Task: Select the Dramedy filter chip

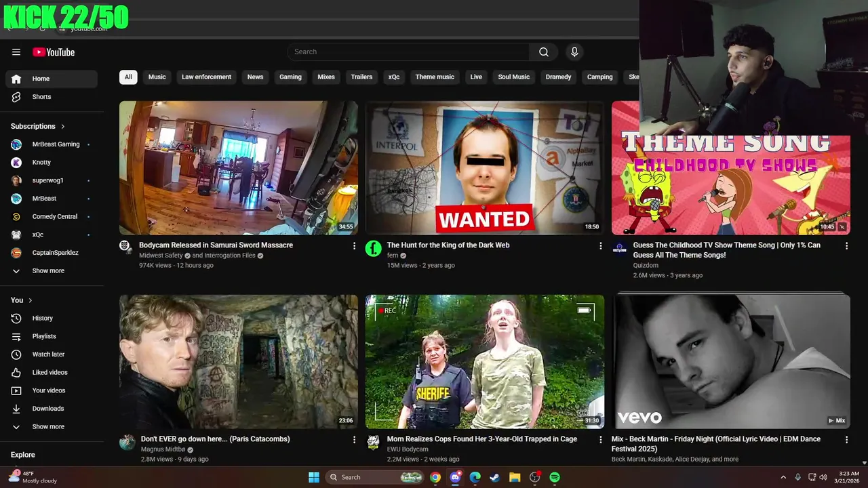Action: tap(559, 77)
